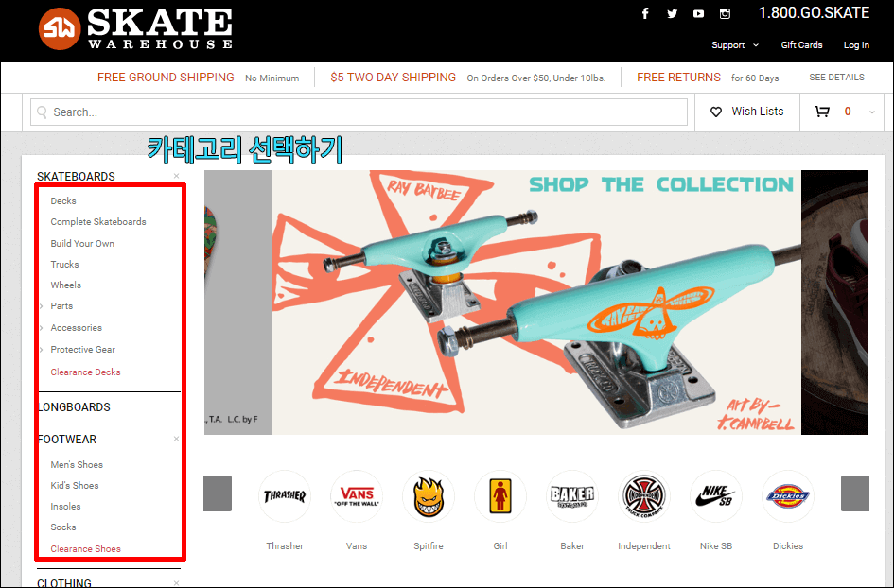This screenshot has width=894, height=588.
Task: Collapse the Clothing category section
Action: (x=176, y=583)
